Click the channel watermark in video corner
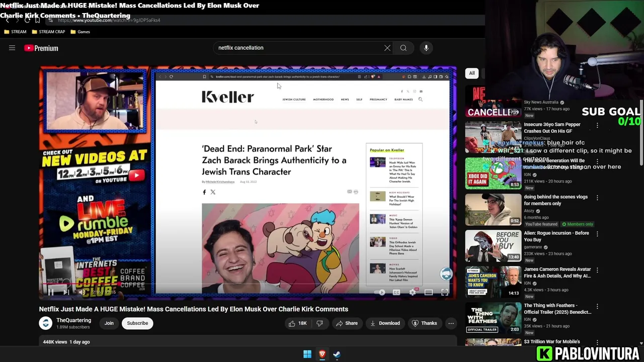The image size is (644, 362). [x=446, y=274]
